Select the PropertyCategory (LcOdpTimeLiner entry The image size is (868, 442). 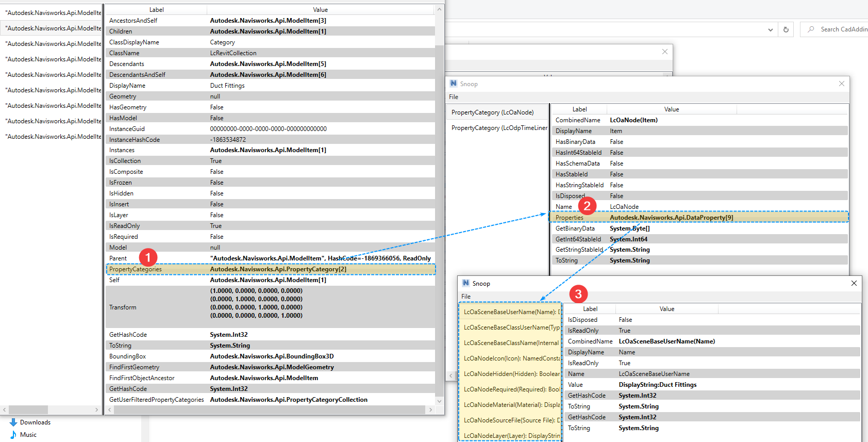click(498, 128)
